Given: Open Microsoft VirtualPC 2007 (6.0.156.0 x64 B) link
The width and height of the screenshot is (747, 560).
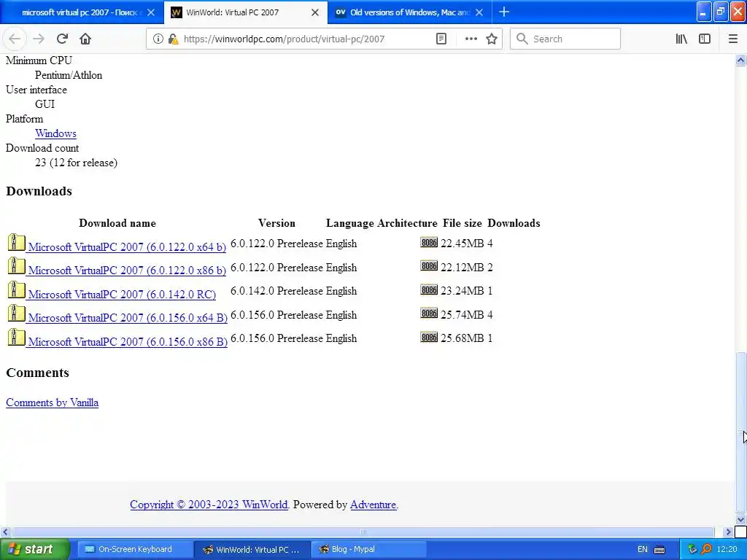Looking at the screenshot, I should pyautogui.click(x=128, y=318).
